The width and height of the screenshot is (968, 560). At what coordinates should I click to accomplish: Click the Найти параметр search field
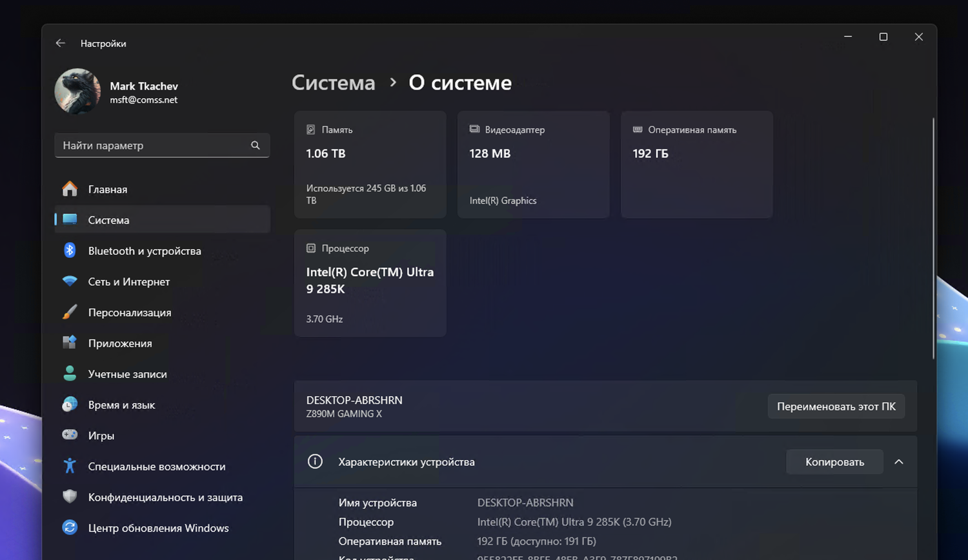click(162, 145)
